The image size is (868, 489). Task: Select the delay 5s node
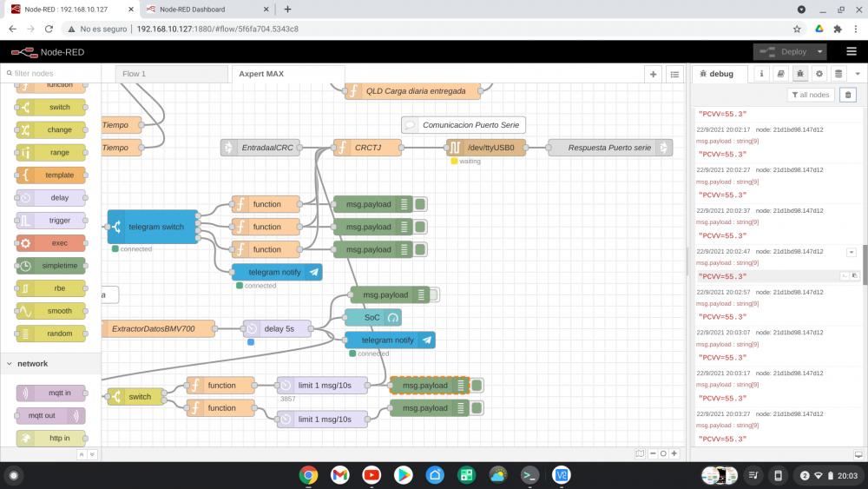click(x=277, y=329)
